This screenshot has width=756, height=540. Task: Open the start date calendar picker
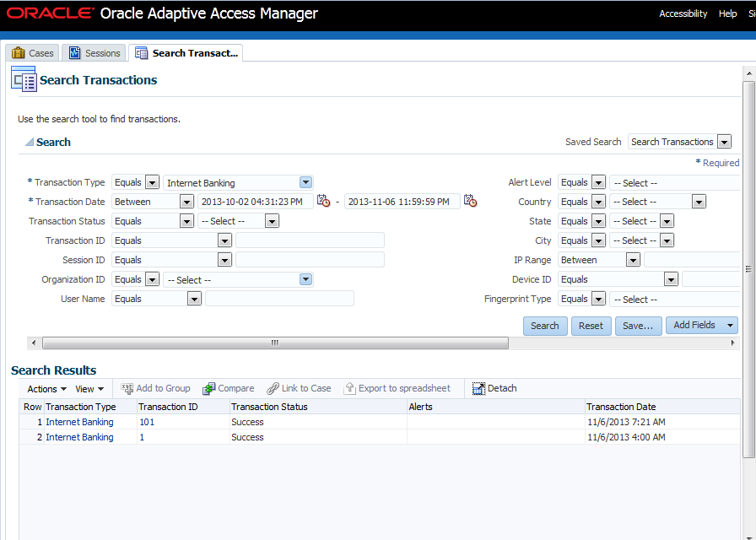tap(323, 201)
